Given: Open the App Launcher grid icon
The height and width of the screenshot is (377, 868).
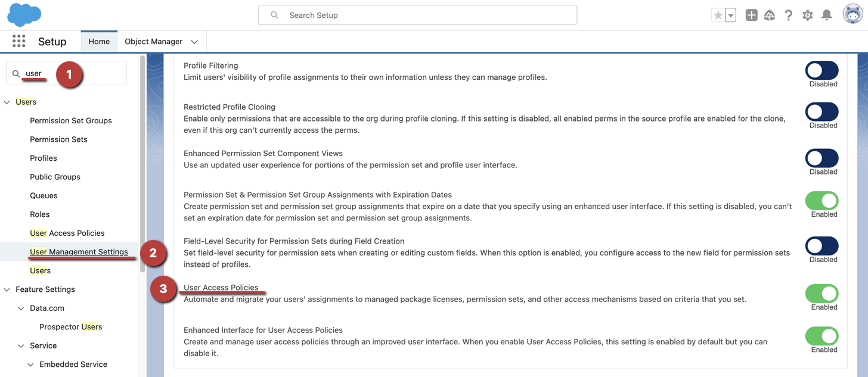Looking at the screenshot, I should tap(18, 40).
